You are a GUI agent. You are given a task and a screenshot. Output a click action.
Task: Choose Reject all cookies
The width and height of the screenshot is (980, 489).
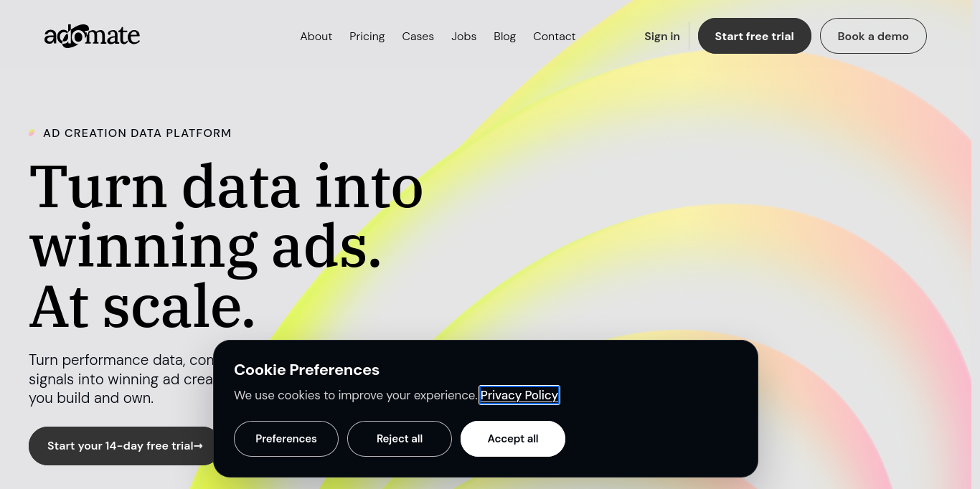click(x=400, y=439)
